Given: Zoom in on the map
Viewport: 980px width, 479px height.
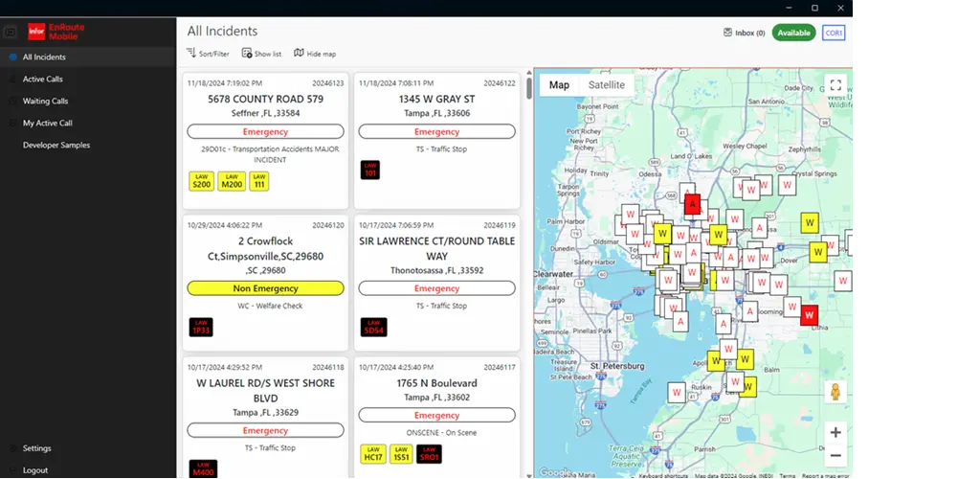Looking at the screenshot, I should [835, 433].
